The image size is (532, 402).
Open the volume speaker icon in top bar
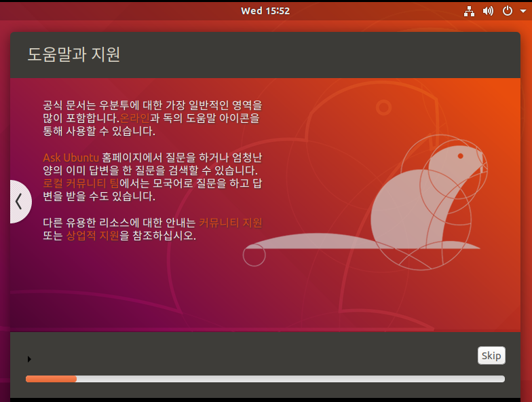pyautogui.click(x=488, y=11)
